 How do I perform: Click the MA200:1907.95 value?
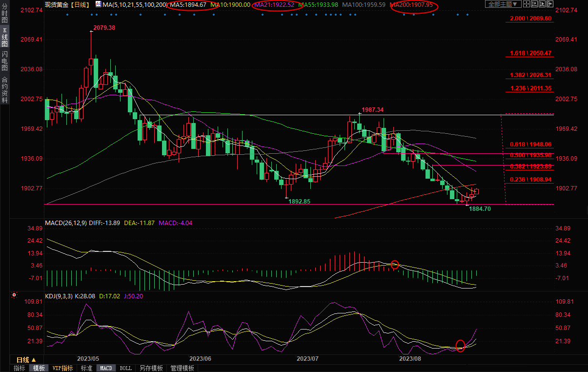pyautogui.click(x=411, y=4)
